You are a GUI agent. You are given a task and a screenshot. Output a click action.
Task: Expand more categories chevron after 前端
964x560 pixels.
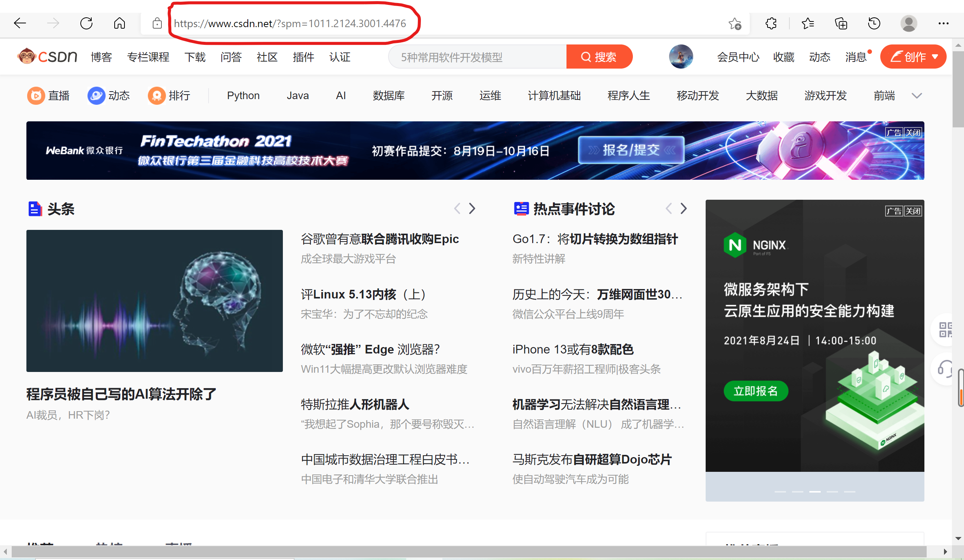click(x=917, y=96)
